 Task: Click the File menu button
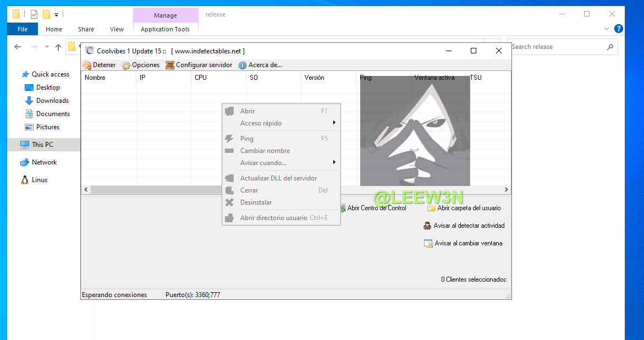(23, 29)
